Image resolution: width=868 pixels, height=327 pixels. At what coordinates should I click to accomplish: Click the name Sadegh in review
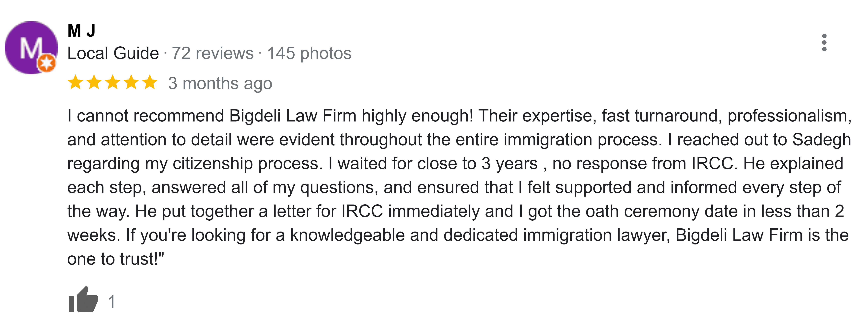coord(822,140)
